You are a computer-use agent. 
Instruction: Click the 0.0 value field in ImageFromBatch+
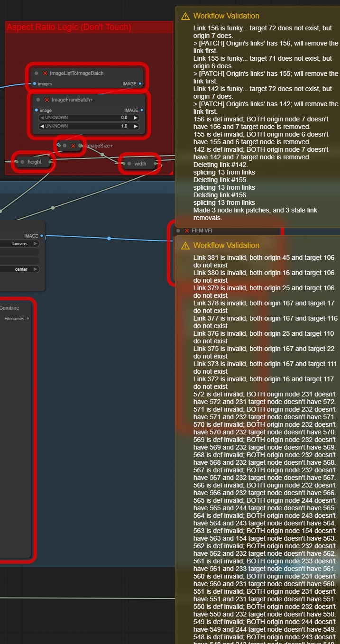(89, 118)
